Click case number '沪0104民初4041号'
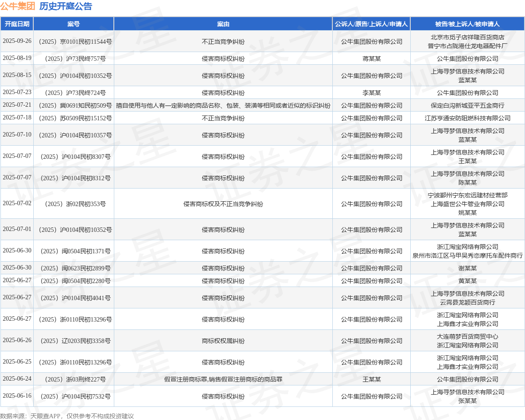The height and width of the screenshot is (420, 525). (75, 298)
